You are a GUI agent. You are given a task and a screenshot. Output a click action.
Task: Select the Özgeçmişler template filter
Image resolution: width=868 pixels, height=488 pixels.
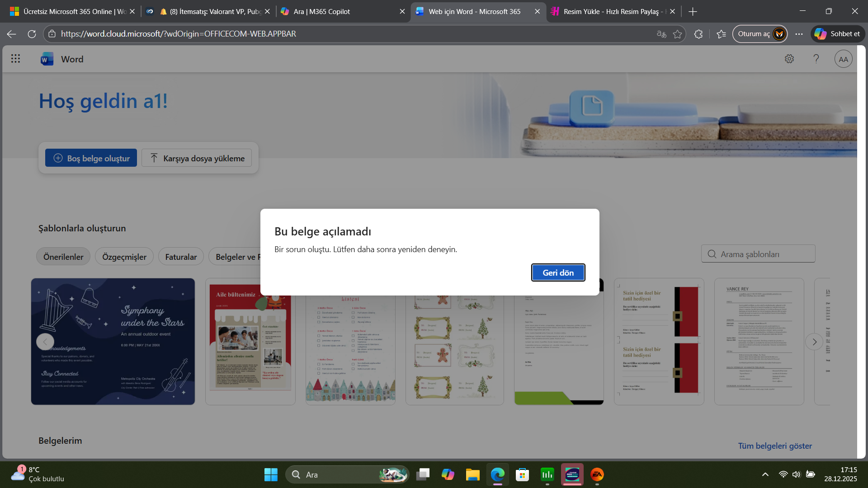pos(124,257)
